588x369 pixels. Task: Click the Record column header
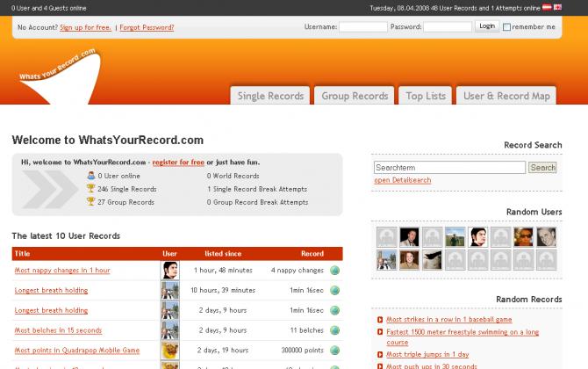pyautogui.click(x=312, y=254)
